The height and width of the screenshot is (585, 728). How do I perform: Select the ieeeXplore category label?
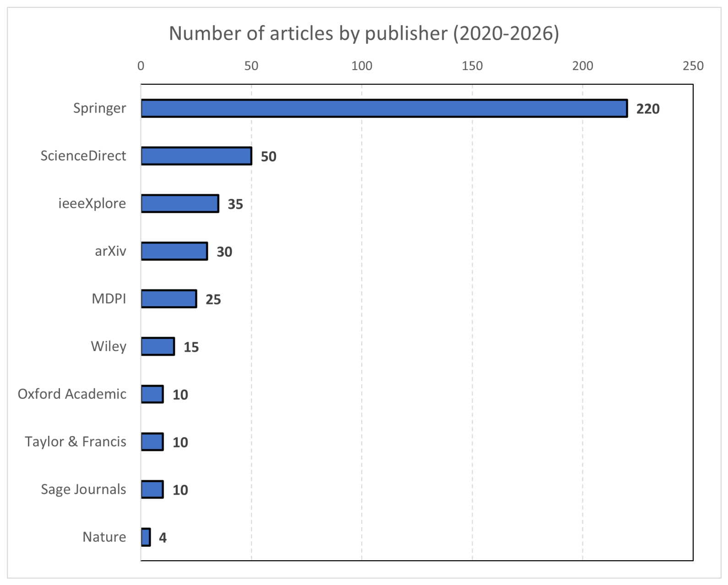(92, 204)
